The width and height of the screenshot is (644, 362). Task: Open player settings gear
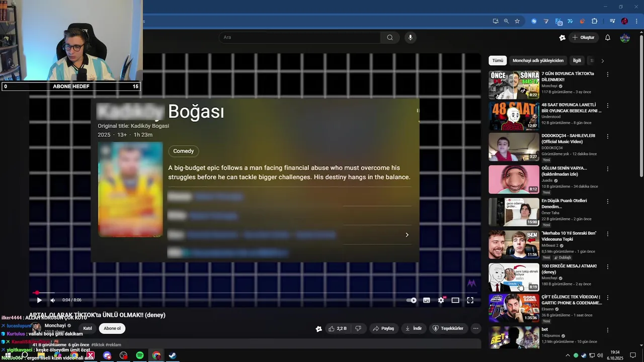click(x=441, y=300)
